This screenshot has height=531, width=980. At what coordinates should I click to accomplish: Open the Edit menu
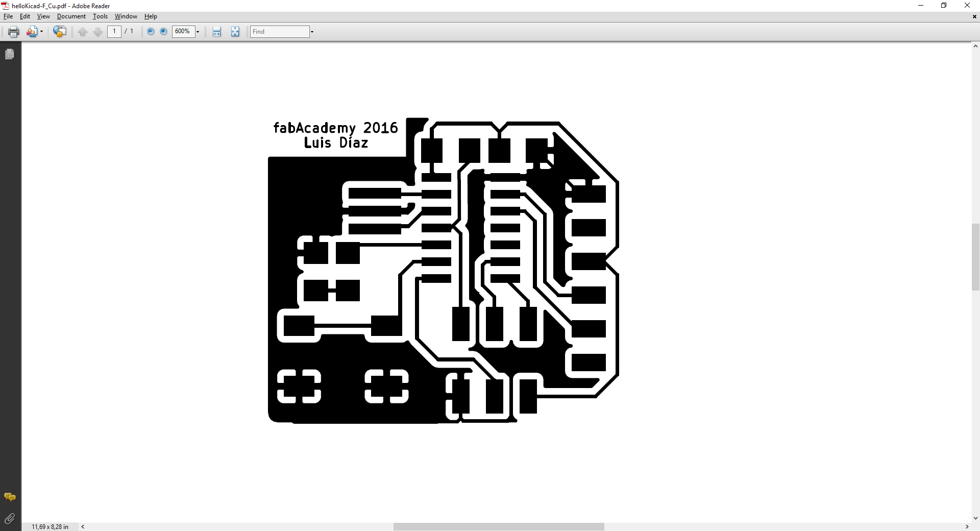click(x=25, y=16)
